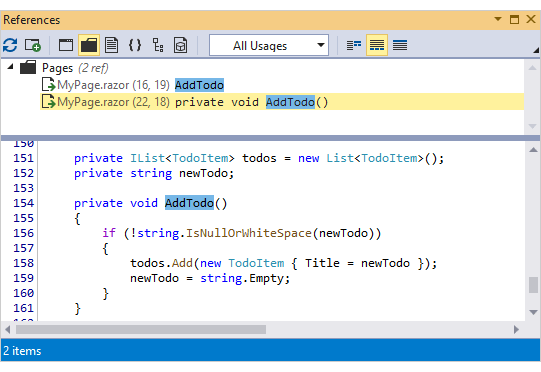Click the Refresh references icon
This screenshot has width=541, height=372.
point(10,45)
